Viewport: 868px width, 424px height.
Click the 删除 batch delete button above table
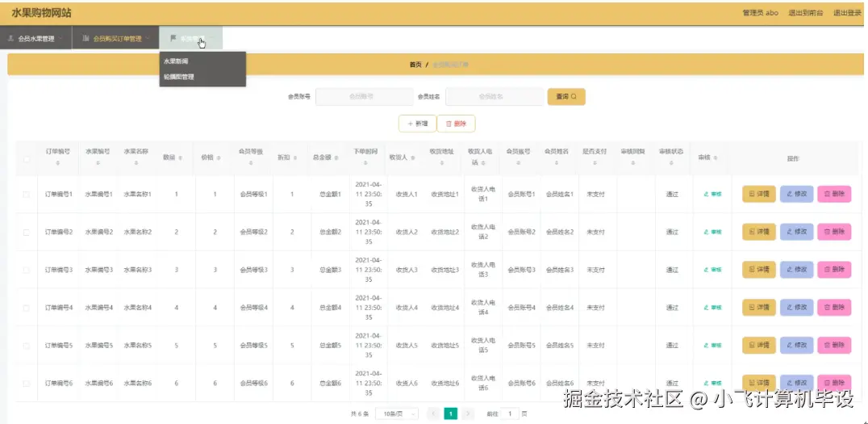click(x=456, y=124)
